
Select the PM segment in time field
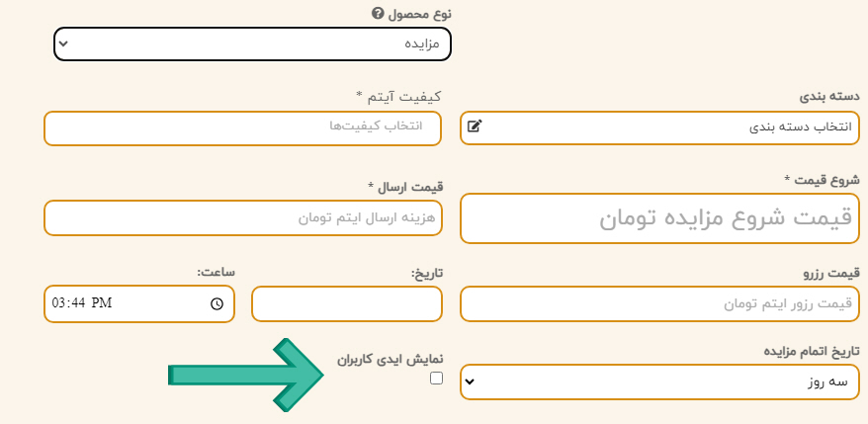point(102,302)
